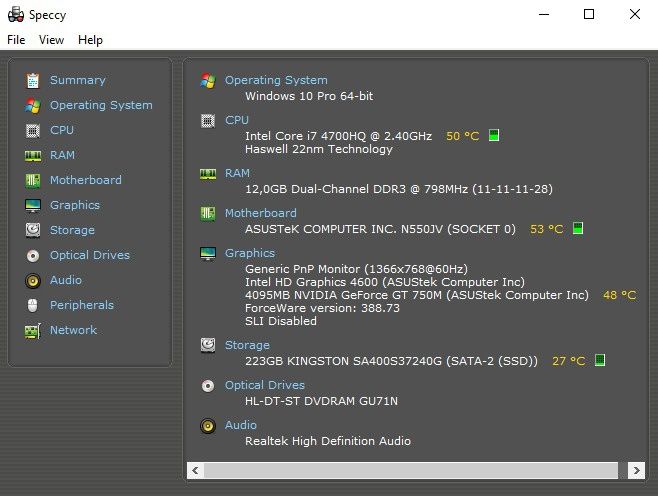Click the Motherboard heading in summary panel
Image resolution: width=658 pixels, height=496 pixels.
pyautogui.click(x=261, y=213)
